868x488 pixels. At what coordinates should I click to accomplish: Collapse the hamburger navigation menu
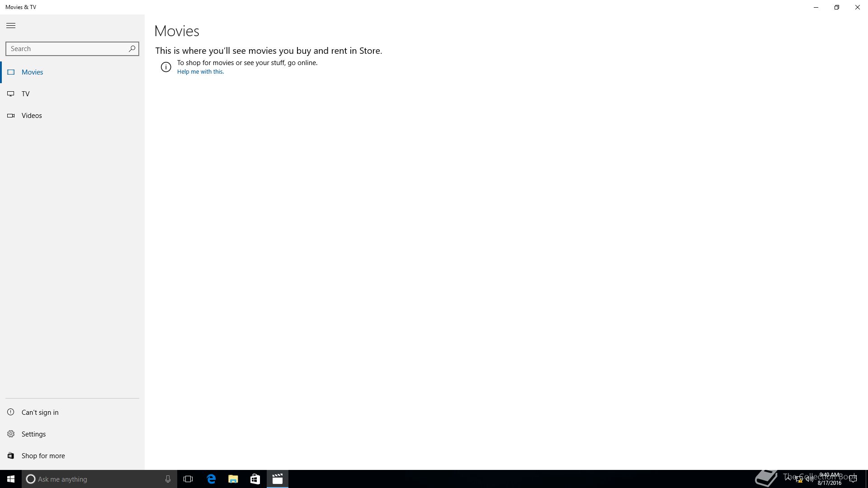(11, 26)
